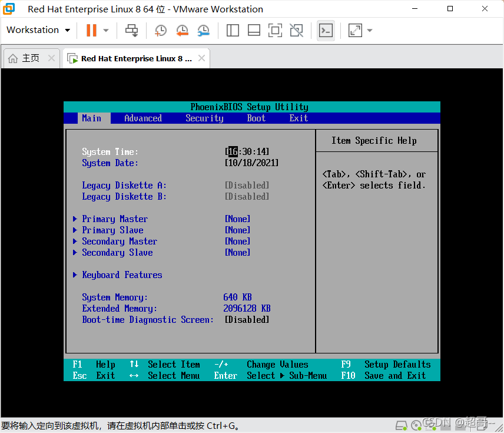
Task: Click the F1 Help hint
Action: 94,365
